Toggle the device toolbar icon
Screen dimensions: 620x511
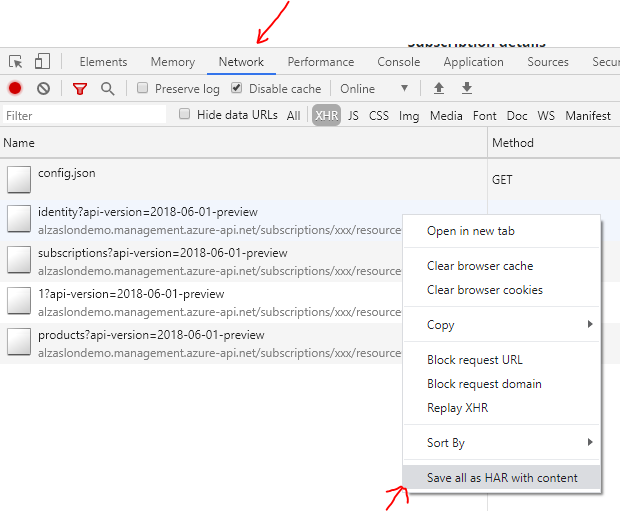pyautogui.click(x=42, y=61)
